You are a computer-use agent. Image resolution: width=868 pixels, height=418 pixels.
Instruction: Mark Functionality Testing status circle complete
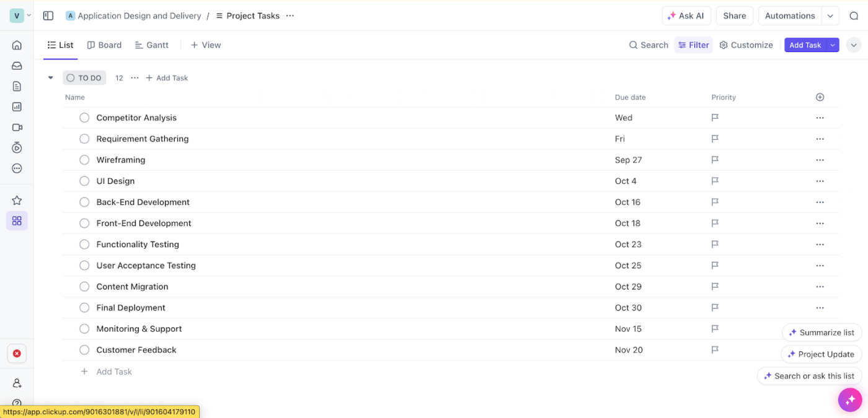click(84, 244)
